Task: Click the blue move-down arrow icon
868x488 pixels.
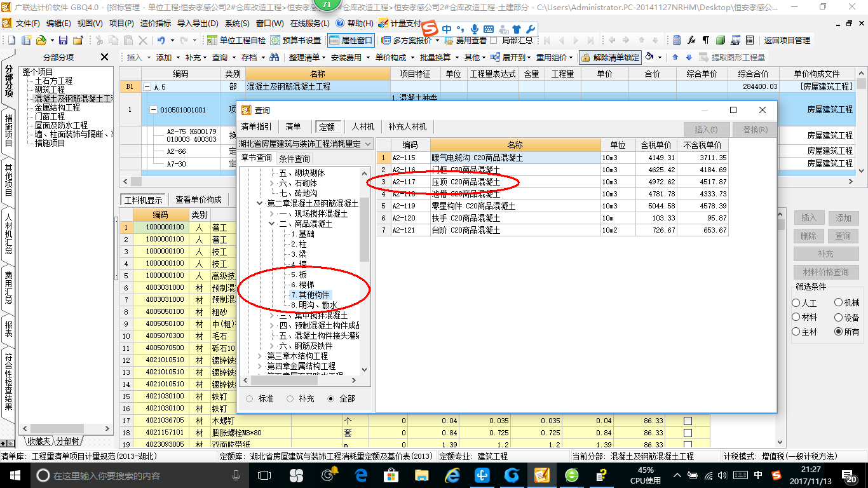Action: tap(688, 57)
